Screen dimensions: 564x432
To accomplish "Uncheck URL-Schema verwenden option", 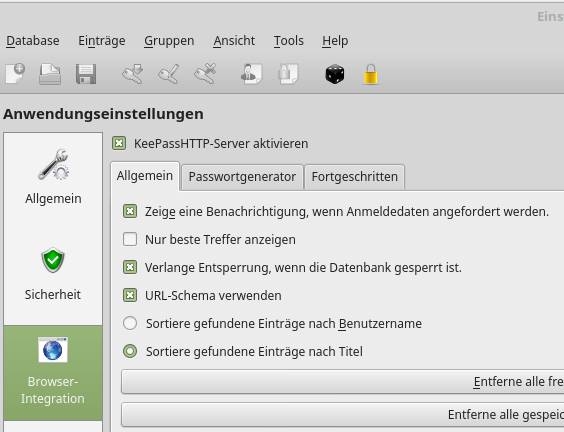I will click(130, 295).
